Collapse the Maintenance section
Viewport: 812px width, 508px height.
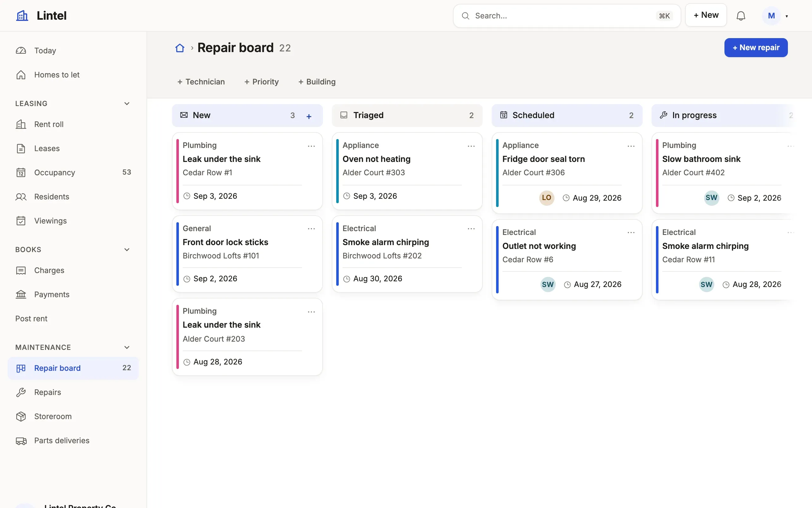pos(127,347)
